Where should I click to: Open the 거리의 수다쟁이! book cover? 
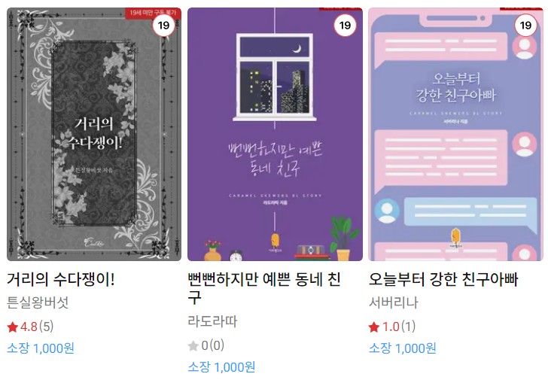94,134
